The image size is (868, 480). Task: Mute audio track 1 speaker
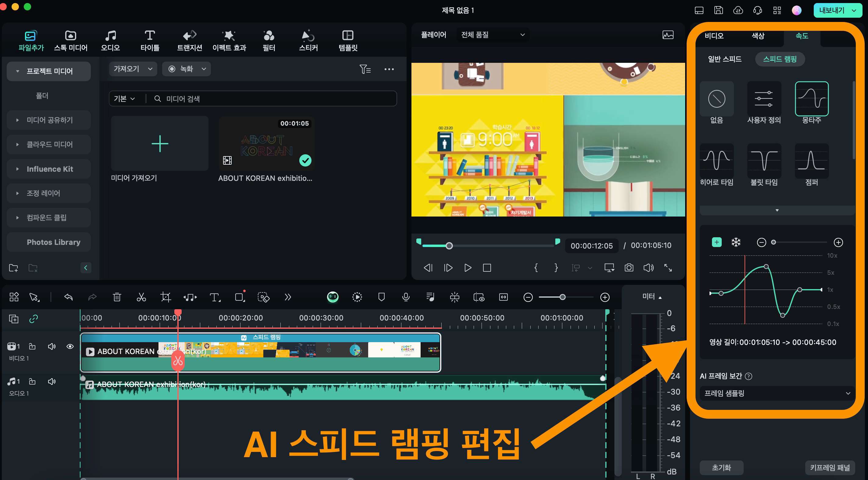(52, 381)
